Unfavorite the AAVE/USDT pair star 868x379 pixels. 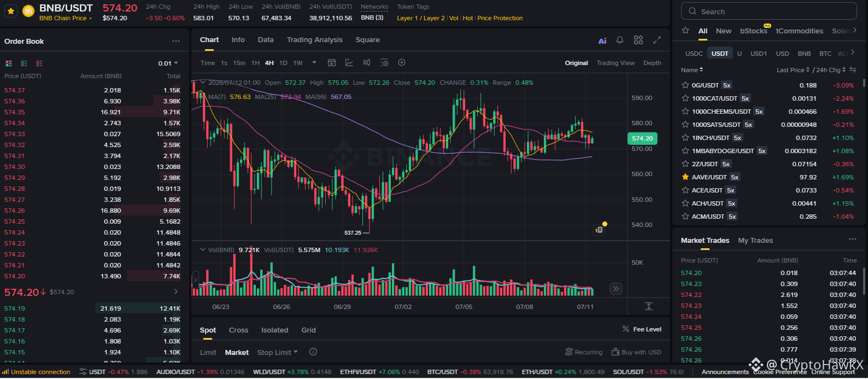point(685,177)
